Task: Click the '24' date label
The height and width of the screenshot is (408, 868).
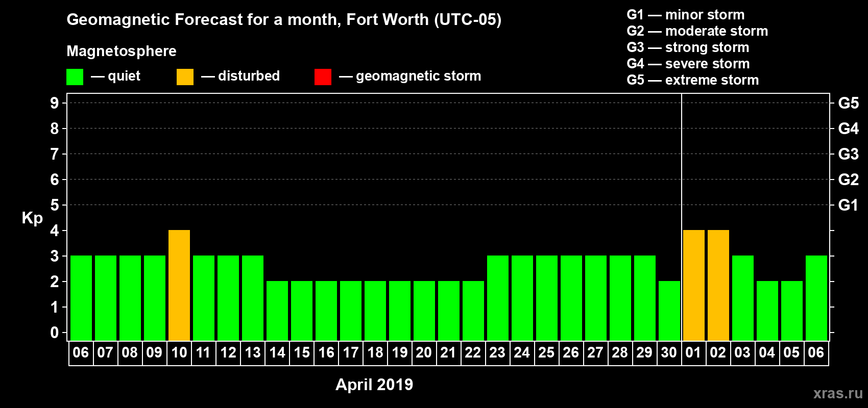Action: pos(522,353)
